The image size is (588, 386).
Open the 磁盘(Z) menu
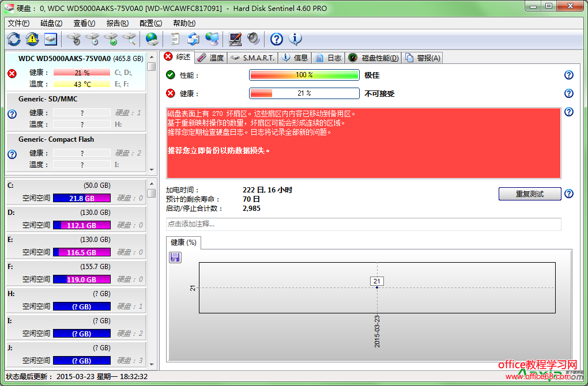51,23
